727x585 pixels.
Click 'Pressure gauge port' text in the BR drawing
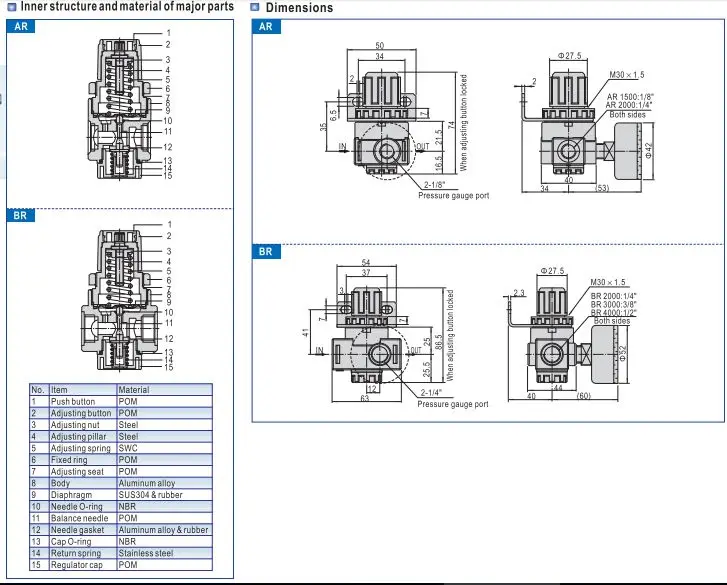[x=453, y=404]
